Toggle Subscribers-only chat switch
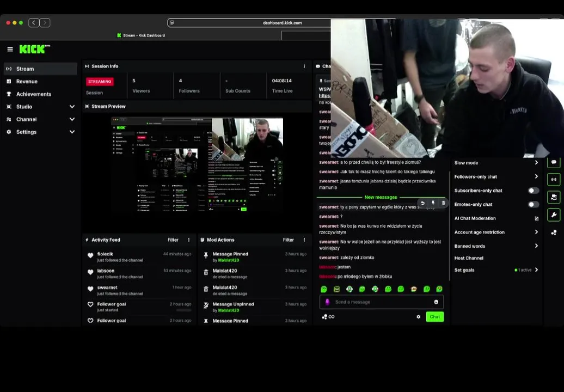 click(x=533, y=191)
